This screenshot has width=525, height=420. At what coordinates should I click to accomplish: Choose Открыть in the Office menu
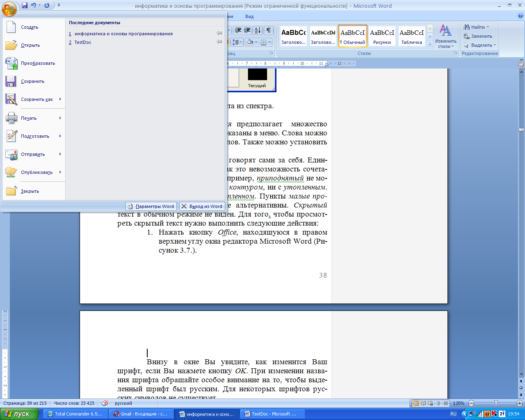34,45
